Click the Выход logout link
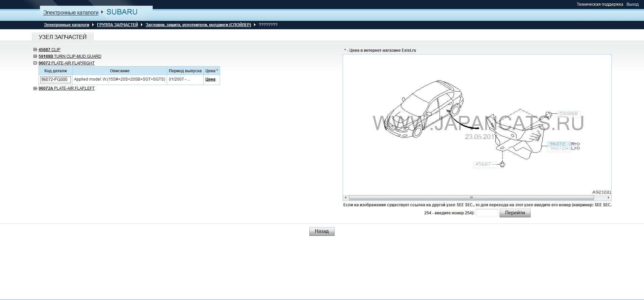Viewport: 644px width, 300px height. (x=633, y=4)
